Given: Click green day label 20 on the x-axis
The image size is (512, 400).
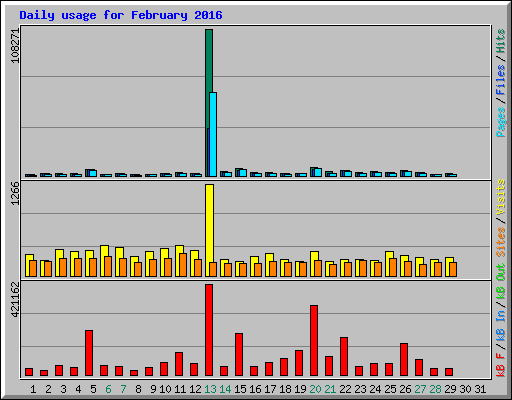Looking at the screenshot, I should tap(315, 389).
